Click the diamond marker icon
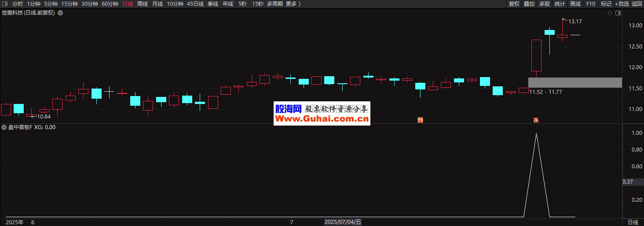Viewport: 644px width, 226px height. pos(610,13)
